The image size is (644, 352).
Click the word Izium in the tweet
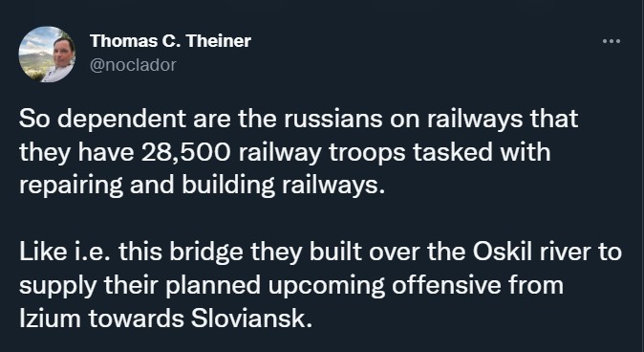[50, 319]
